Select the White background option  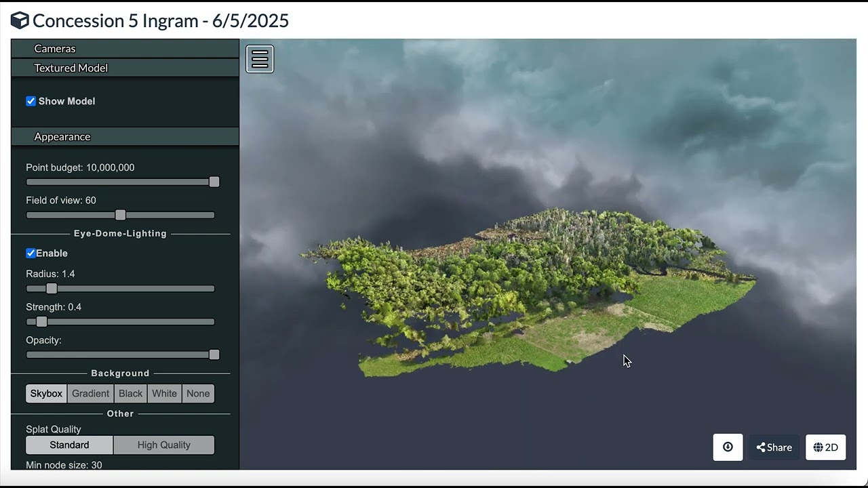pyautogui.click(x=164, y=394)
